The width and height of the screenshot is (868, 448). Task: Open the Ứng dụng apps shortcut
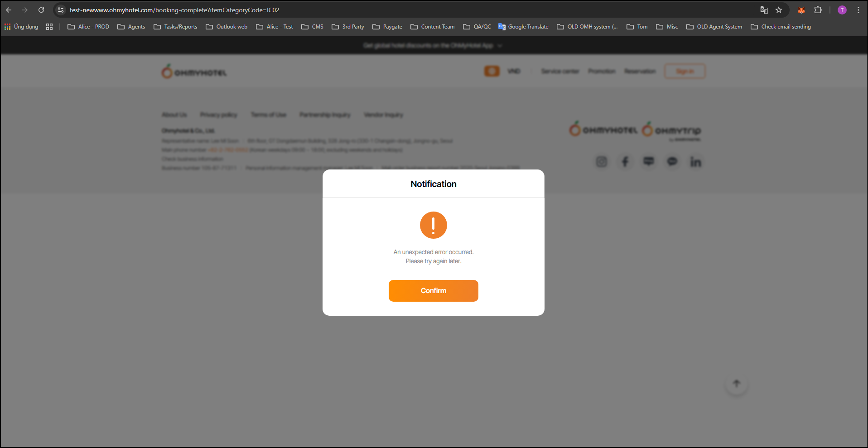click(21, 27)
